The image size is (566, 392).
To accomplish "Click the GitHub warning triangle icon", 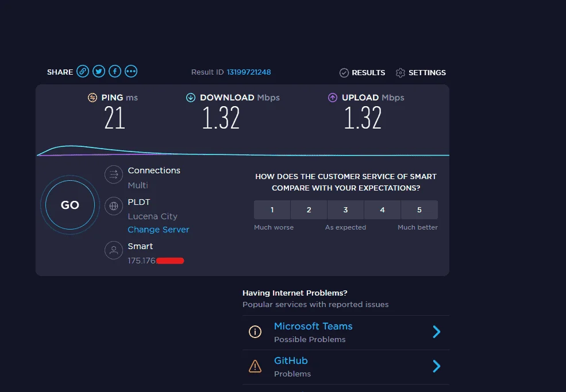I will [x=255, y=366].
